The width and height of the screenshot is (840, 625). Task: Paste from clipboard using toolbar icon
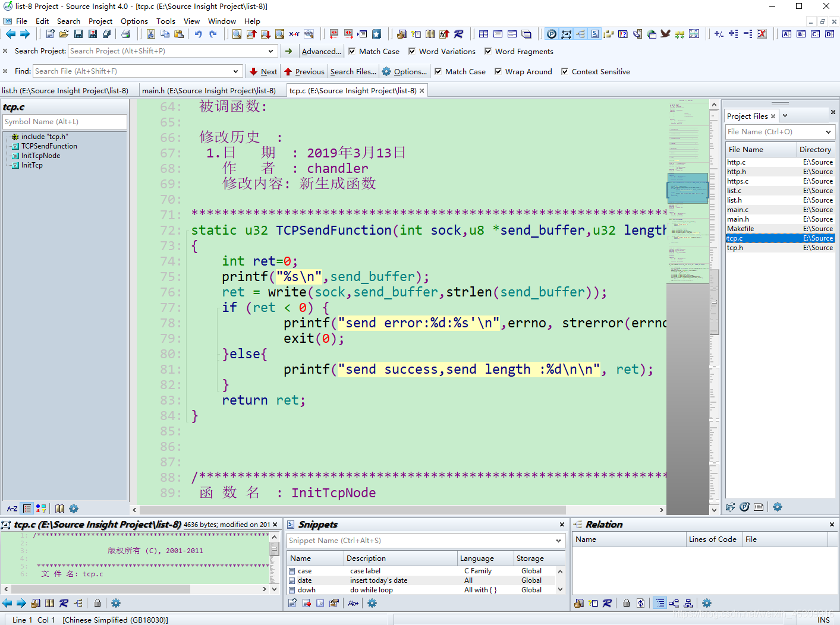(x=179, y=34)
